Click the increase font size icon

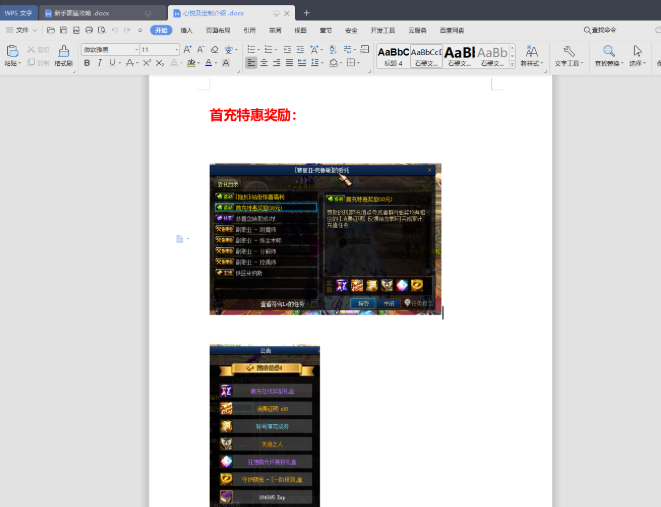click(x=188, y=50)
